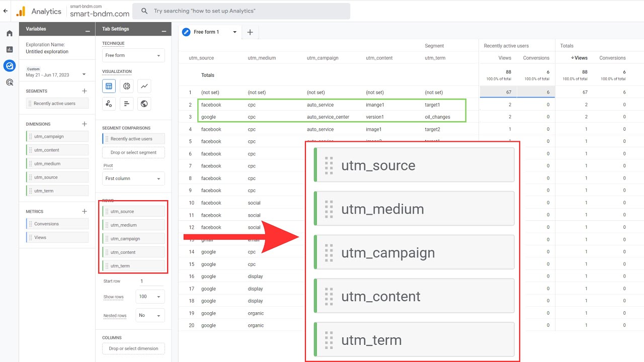The height and width of the screenshot is (362, 644).
Task: Open the Advertising icon in sidebar
Action: (x=10, y=82)
